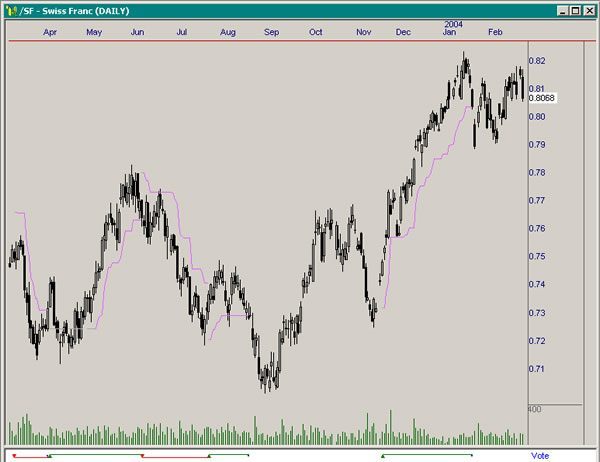Image resolution: width=600 pixels, height=462 pixels.
Task: Click the Jun month label
Action: pyautogui.click(x=137, y=32)
